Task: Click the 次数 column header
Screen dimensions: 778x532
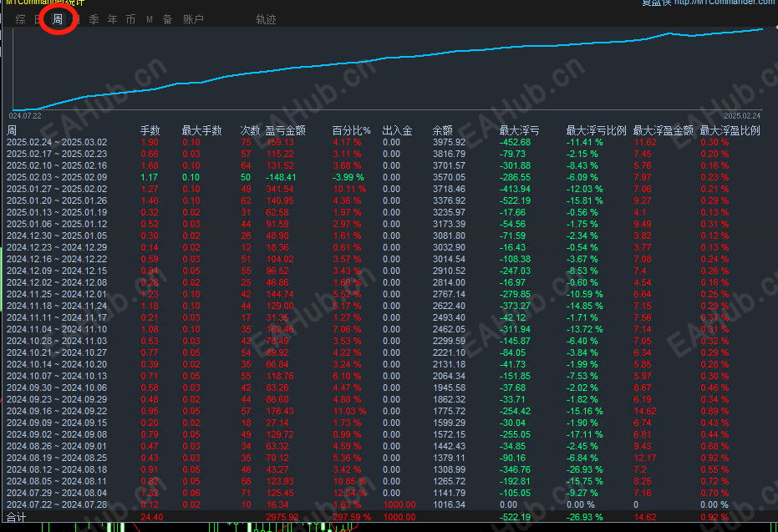Action: point(250,130)
